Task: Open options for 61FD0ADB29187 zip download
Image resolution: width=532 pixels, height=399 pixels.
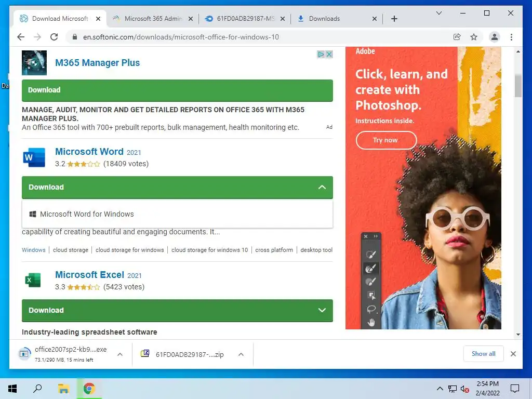Action: click(x=241, y=354)
